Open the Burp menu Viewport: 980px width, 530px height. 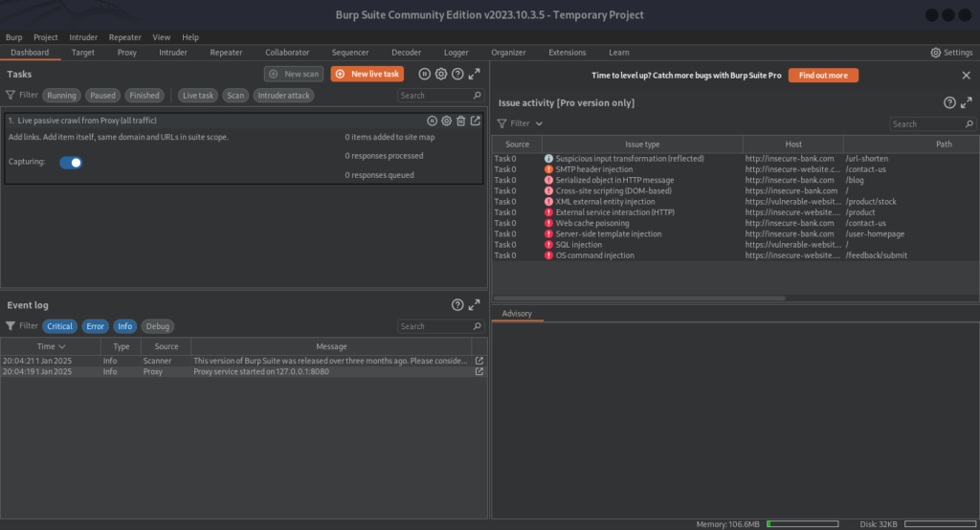coord(13,37)
